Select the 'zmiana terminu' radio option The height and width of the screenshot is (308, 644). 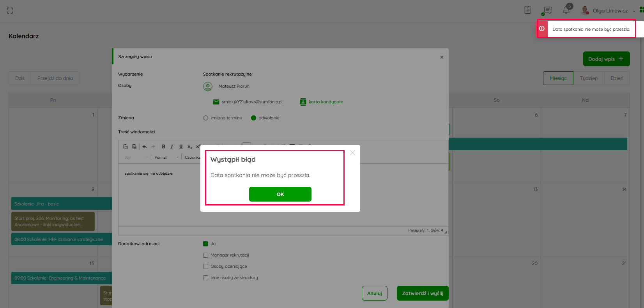click(x=205, y=118)
